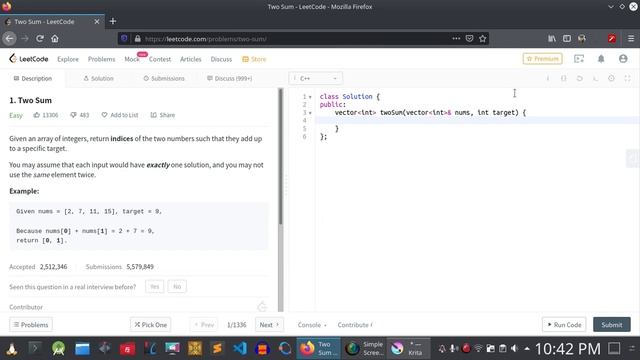Open editor settings gear icon

coord(611,78)
